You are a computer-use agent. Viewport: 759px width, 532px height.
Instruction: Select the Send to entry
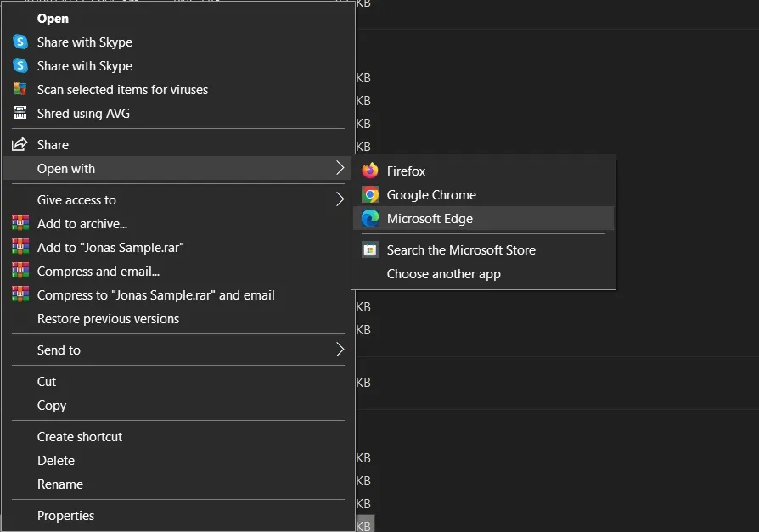coord(178,350)
